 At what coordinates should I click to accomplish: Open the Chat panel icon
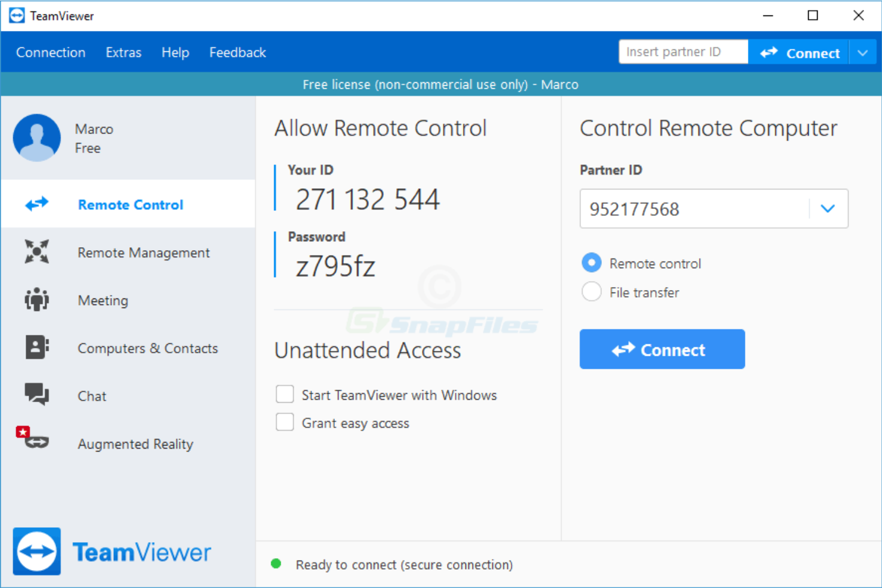[x=36, y=395]
